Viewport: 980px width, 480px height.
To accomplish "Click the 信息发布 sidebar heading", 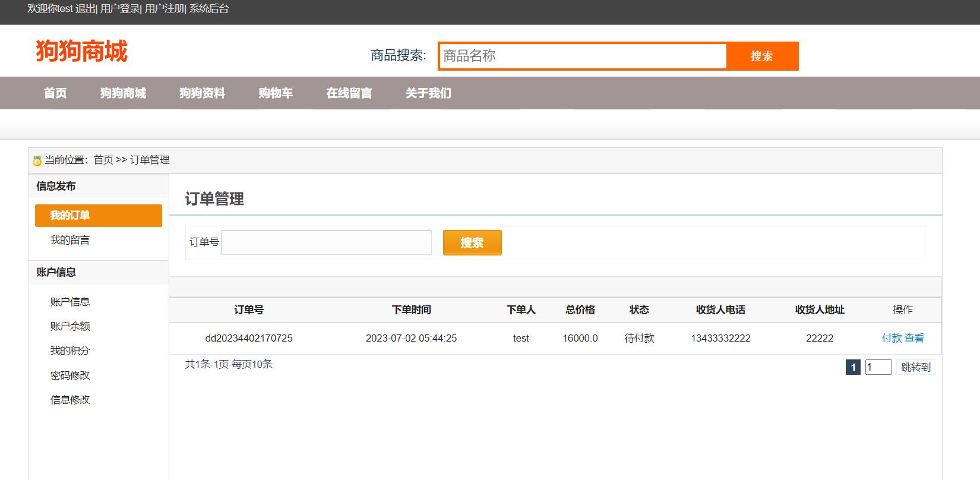I will pyautogui.click(x=56, y=186).
